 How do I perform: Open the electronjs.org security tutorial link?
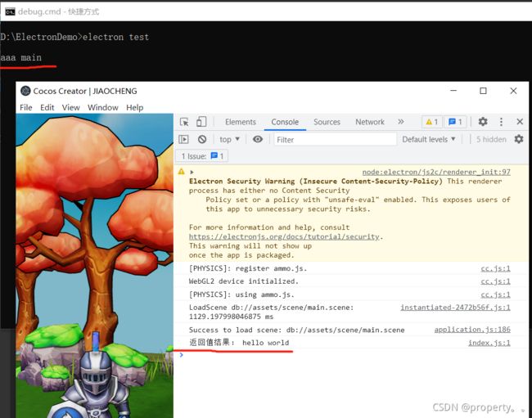tap(284, 236)
